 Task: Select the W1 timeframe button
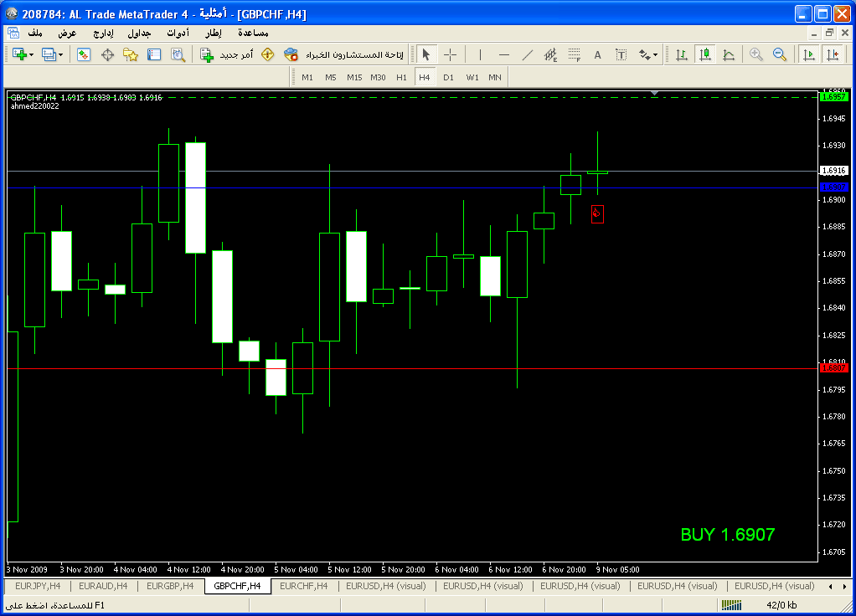[x=472, y=78]
